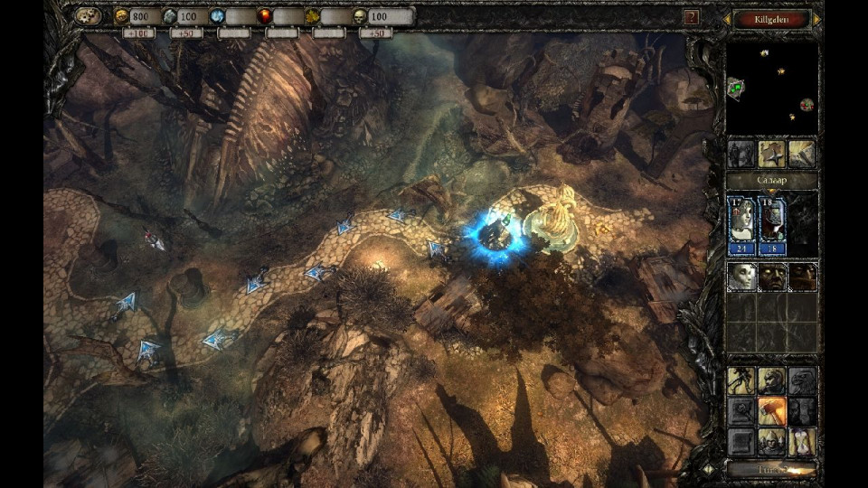This screenshot has width=868, height=488.
Task: Select the eagle icon in command grid
Action: pyautogui.click(x=802, y=380)
